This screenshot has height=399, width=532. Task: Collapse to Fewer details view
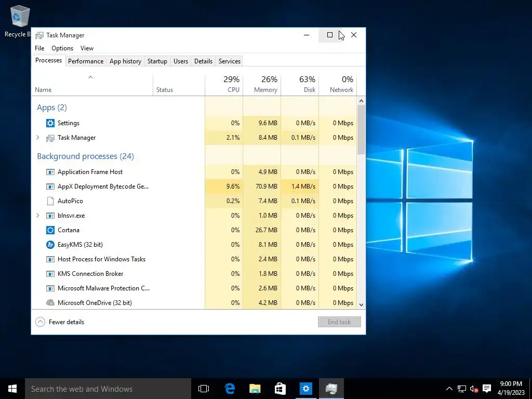click(60, 322)
